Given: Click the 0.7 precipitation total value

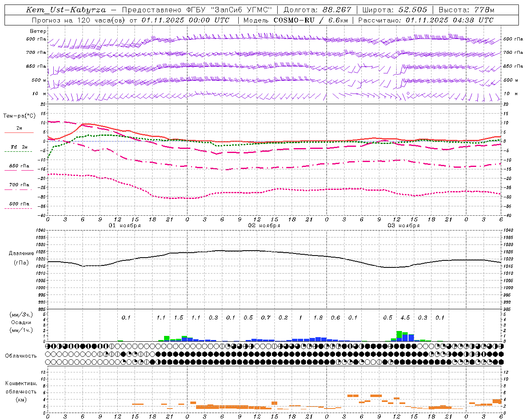Looking at the screenshot, I should click(266, 318).
